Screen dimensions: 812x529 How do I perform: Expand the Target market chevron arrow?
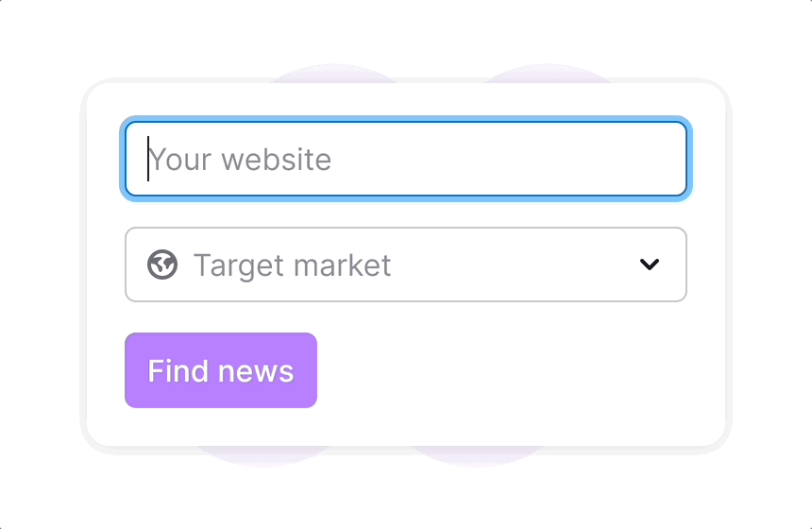(649, 264)
